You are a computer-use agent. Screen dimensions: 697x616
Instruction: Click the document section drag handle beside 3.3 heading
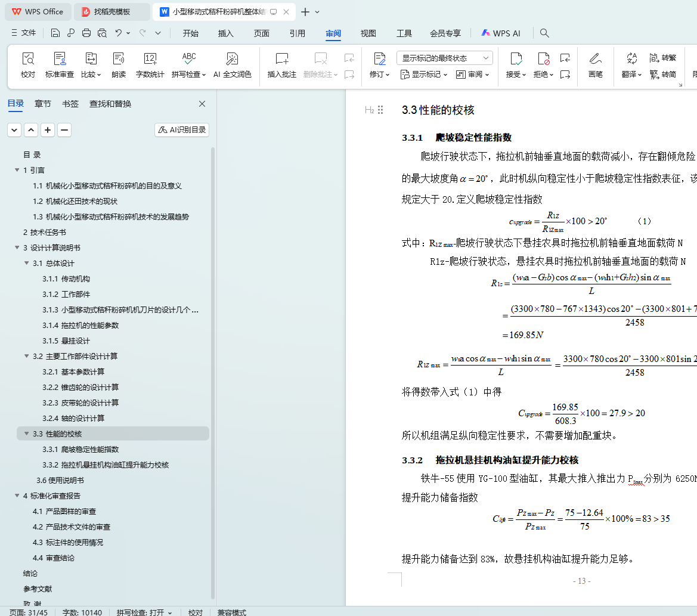(380, 110)
